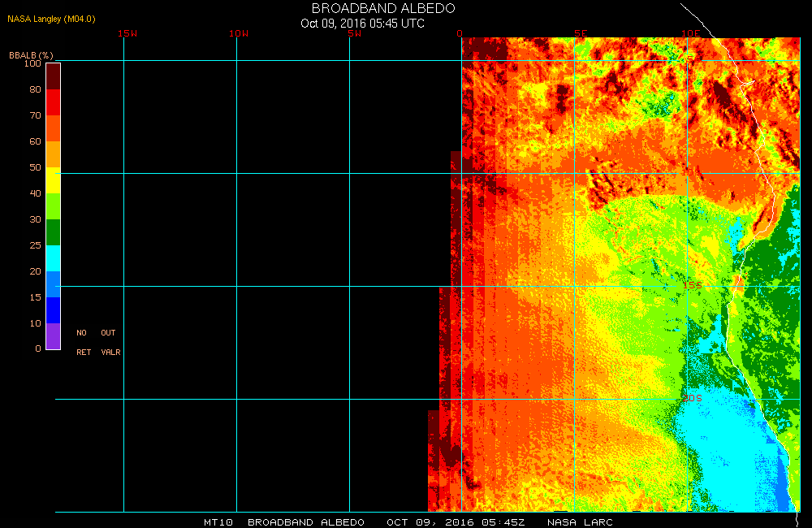Pick the purple 0-10 legend color
The width and height of the screenshot is (812, 528).
click(54, 335)
